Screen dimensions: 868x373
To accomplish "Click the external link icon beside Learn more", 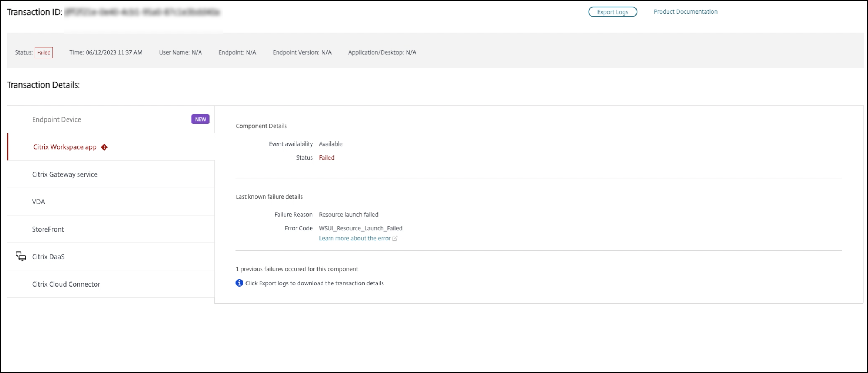I will [x=395, y=239].
